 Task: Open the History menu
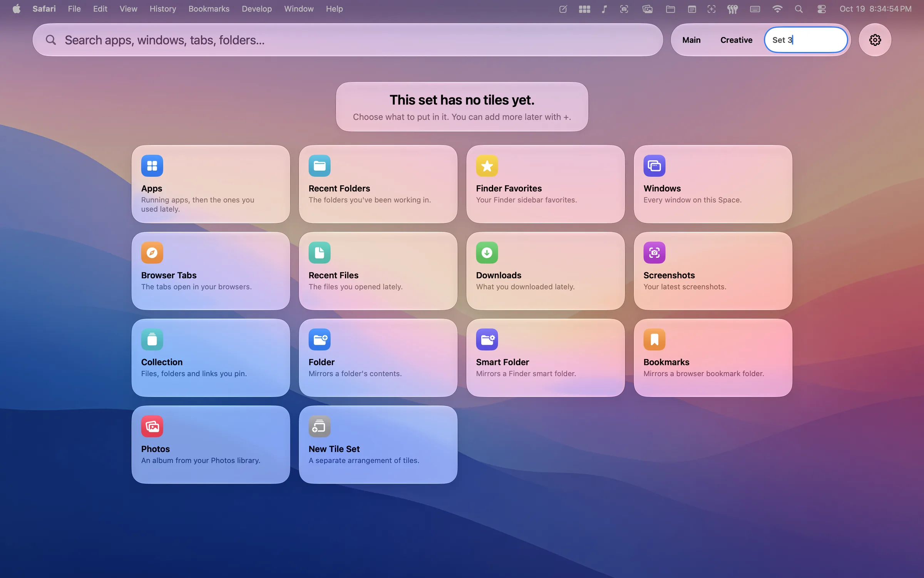click(162, 8)
